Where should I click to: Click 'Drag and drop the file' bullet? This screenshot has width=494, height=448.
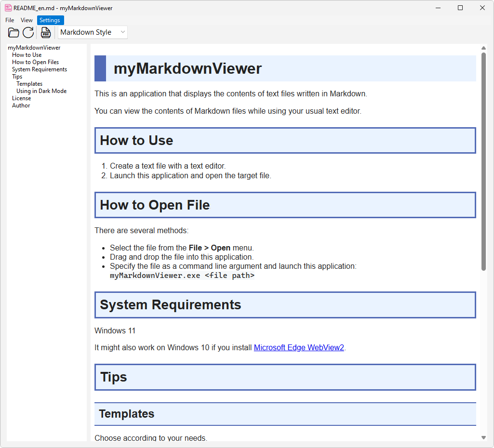[182, 257]
